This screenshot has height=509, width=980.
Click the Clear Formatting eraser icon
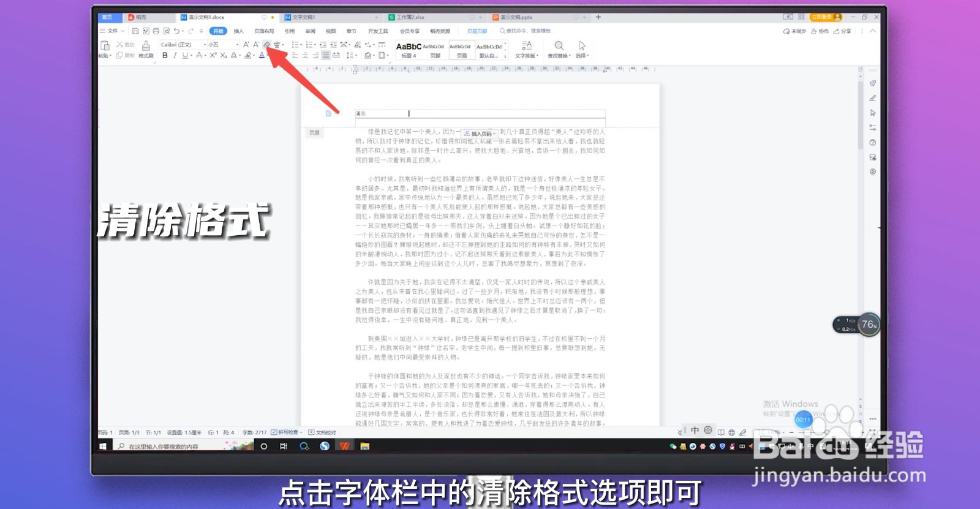266,44
